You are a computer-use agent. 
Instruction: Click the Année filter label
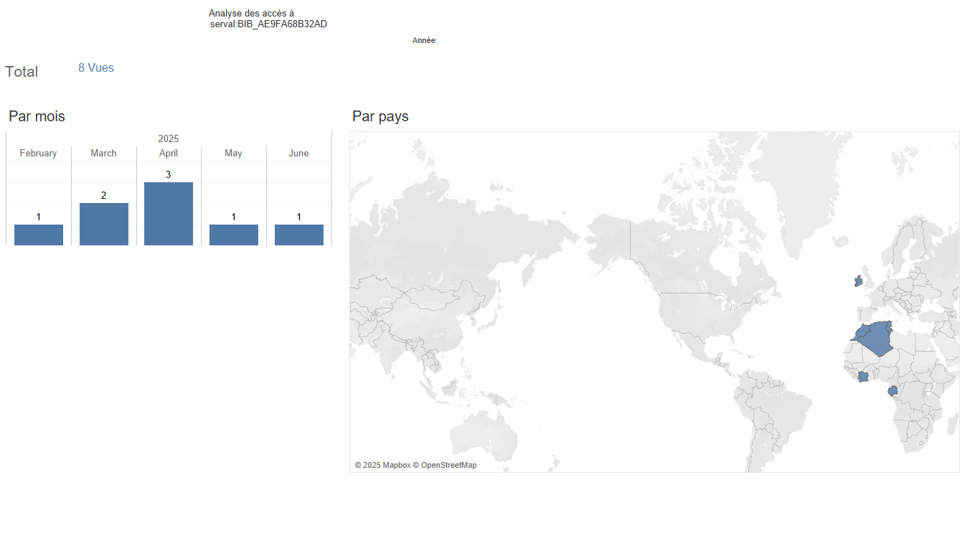(x=425, y=41)
